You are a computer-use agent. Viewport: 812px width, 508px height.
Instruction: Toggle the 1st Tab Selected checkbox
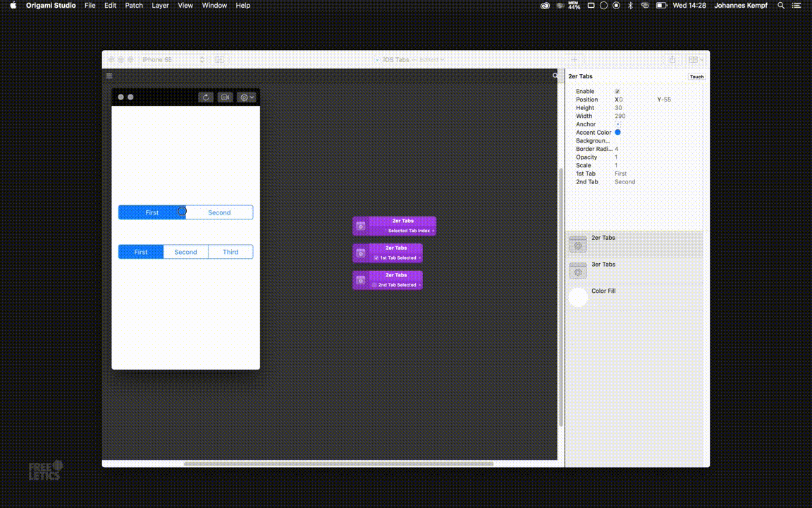click(x=376, y=258)
